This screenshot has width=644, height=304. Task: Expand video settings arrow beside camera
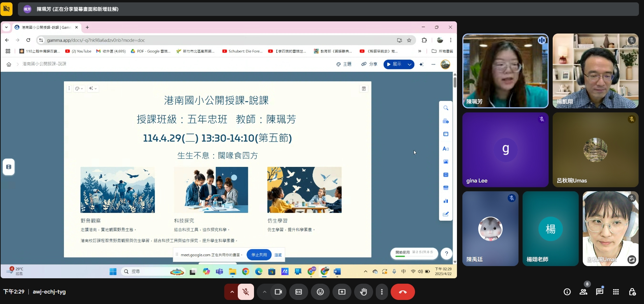(x=264, y=292)
